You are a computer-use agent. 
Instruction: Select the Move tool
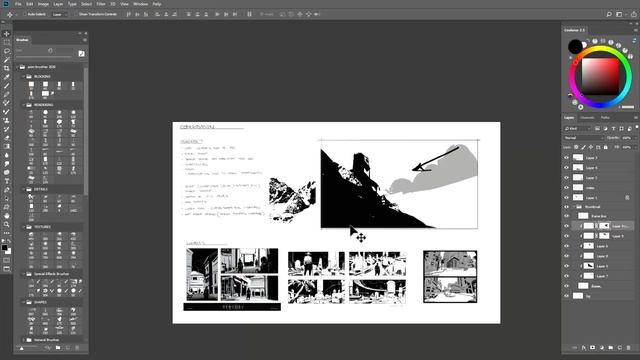pyautogui.click(x=7, y=33)
